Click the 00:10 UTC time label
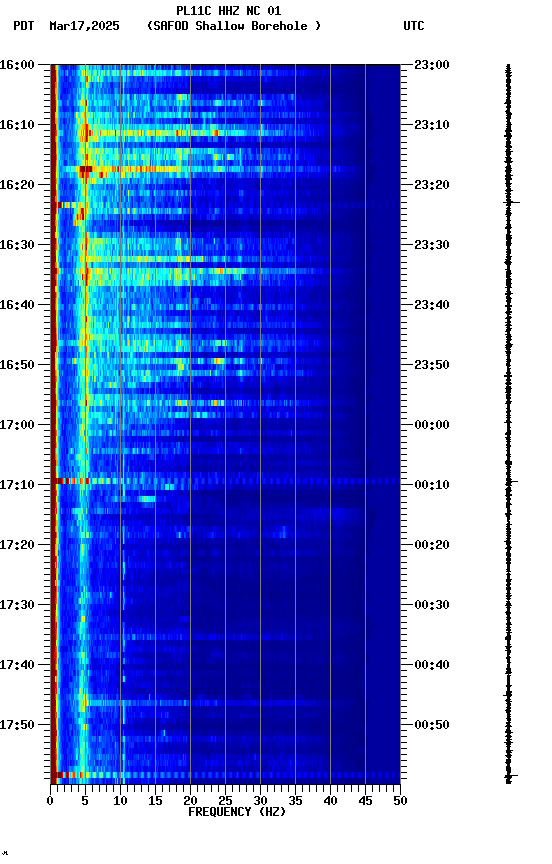The image size is (552, 864). pyautogui.click(x=432, y=485)
